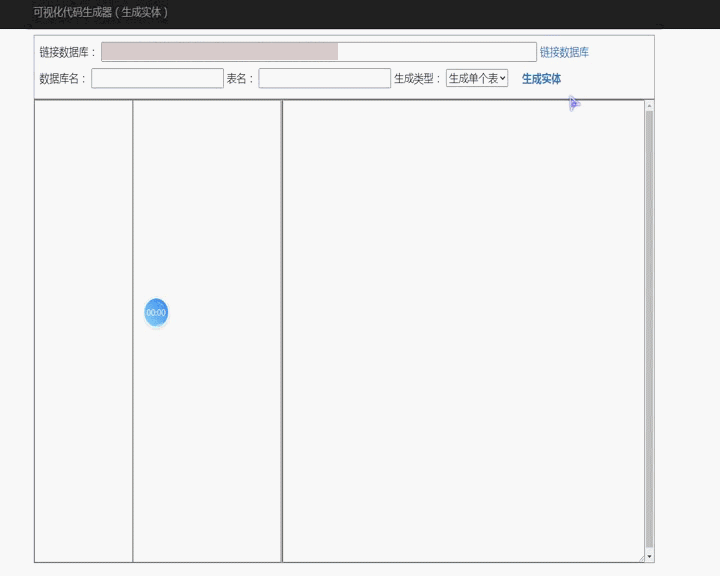Screen dimensions: 720x576
Task: Click the textarea scroll-down arrow
Action: coord(649,556)
